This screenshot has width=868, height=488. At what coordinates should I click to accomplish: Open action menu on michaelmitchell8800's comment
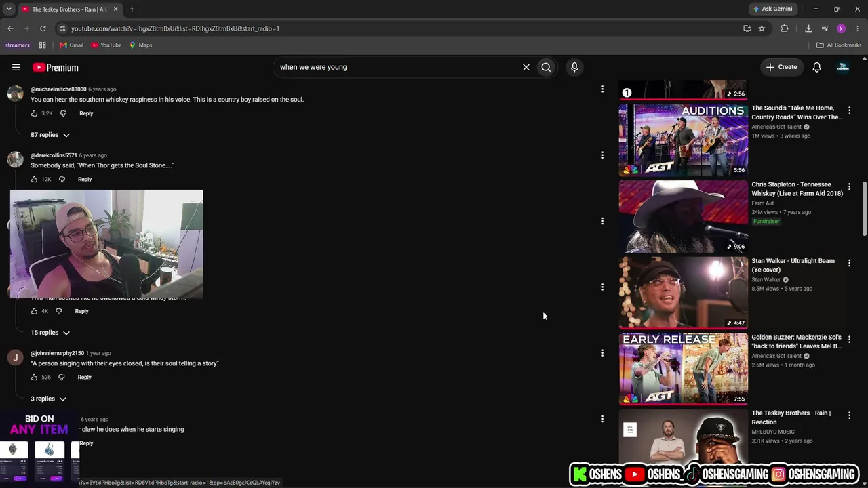pyautogui.click(x=602, y=89)
